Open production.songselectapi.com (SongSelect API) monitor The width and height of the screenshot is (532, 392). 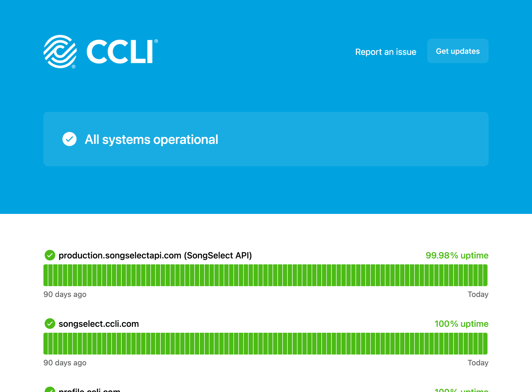155,255
